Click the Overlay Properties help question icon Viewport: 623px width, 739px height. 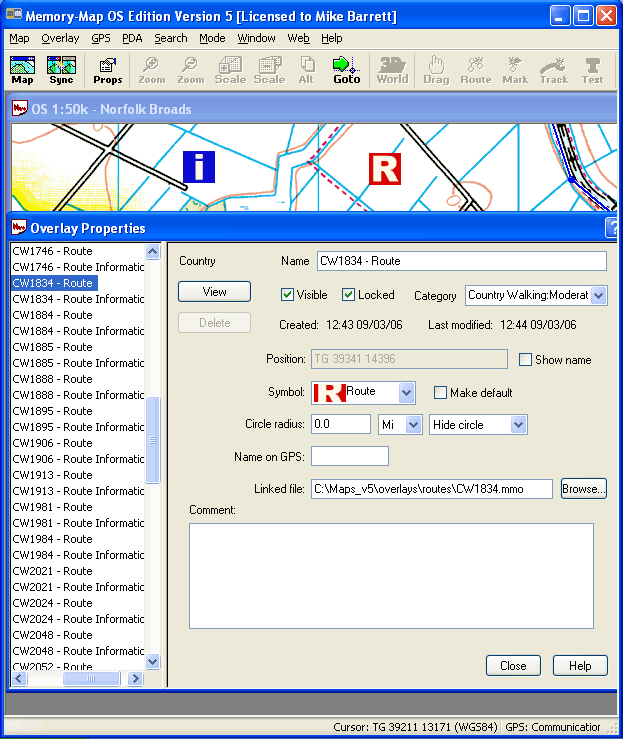pyautogui.click(x=612, y=228)
